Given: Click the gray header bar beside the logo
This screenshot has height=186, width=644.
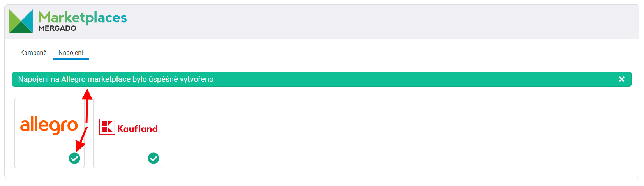Looking at the screenshot, I should [382, 22].
